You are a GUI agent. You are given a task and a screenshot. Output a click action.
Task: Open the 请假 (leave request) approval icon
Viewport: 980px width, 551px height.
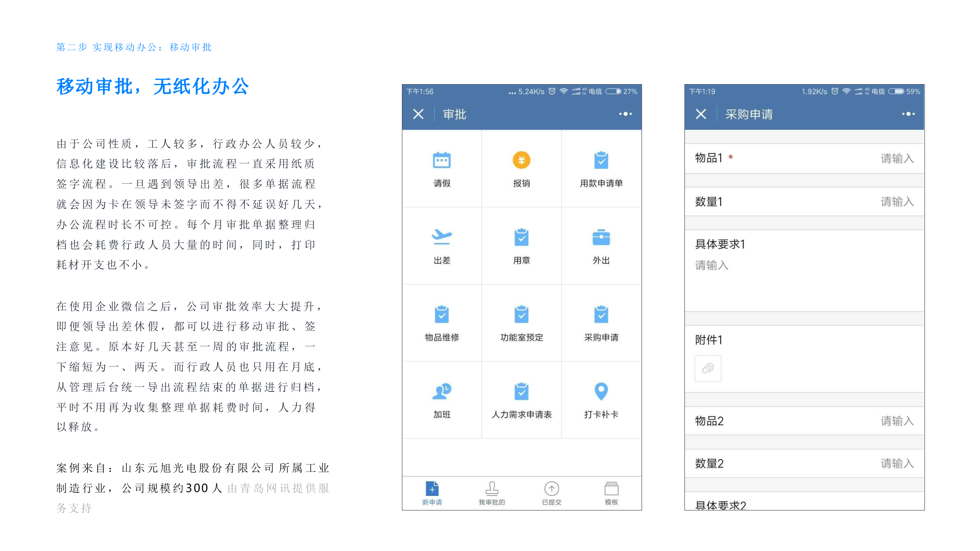click(442, 168)
